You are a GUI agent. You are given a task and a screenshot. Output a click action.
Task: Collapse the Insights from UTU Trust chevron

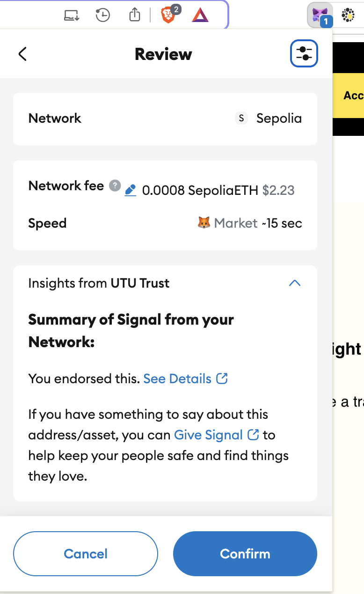[295, 283]
